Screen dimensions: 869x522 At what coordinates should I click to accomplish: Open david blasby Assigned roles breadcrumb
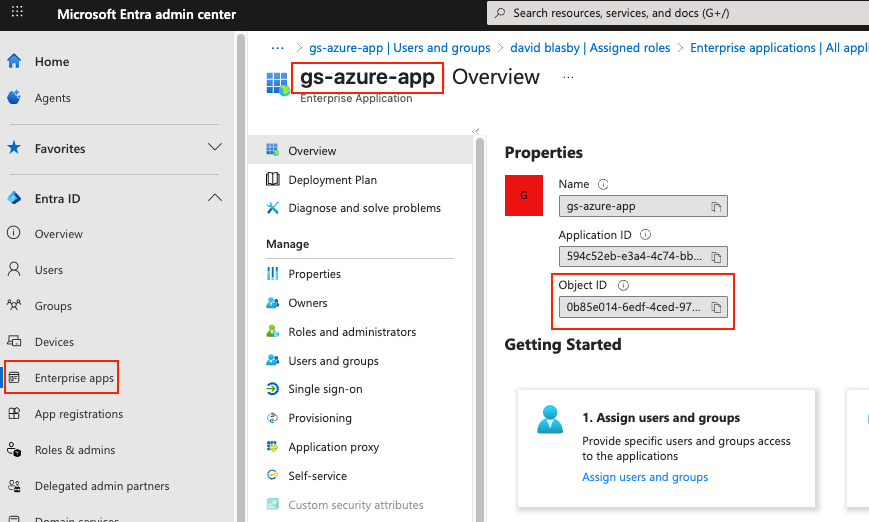590,48
